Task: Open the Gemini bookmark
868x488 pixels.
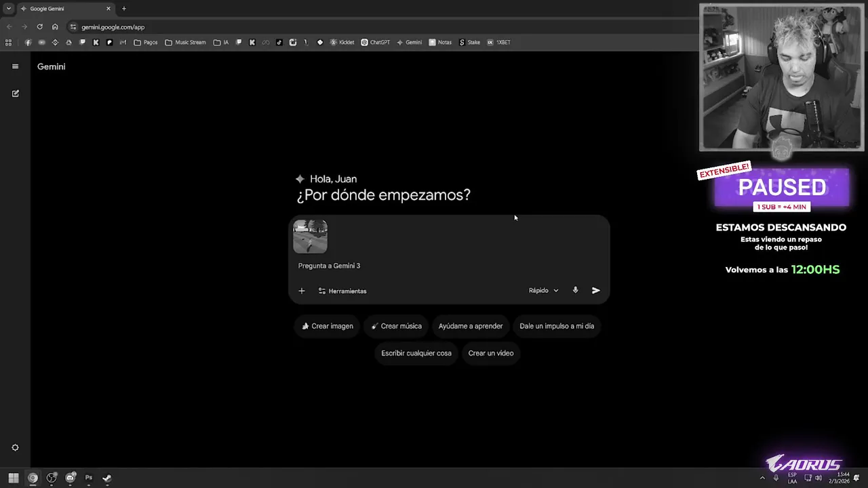Action: point(409,42)
